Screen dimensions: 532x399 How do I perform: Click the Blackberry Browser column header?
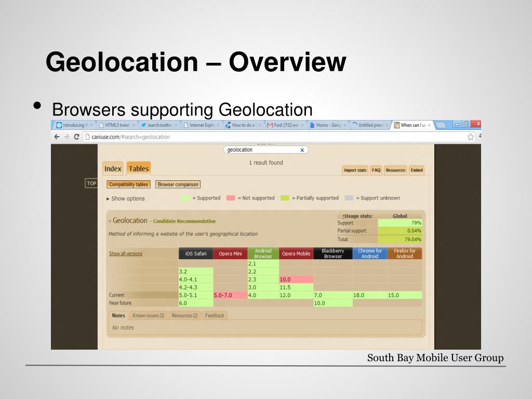click(x=333, y=254)
